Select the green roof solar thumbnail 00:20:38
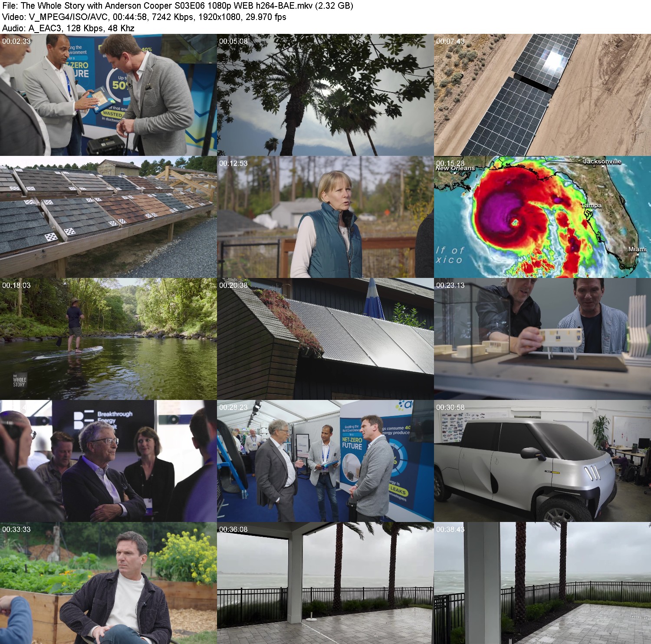Screen dimensions: 651x644 coord(325,339)
